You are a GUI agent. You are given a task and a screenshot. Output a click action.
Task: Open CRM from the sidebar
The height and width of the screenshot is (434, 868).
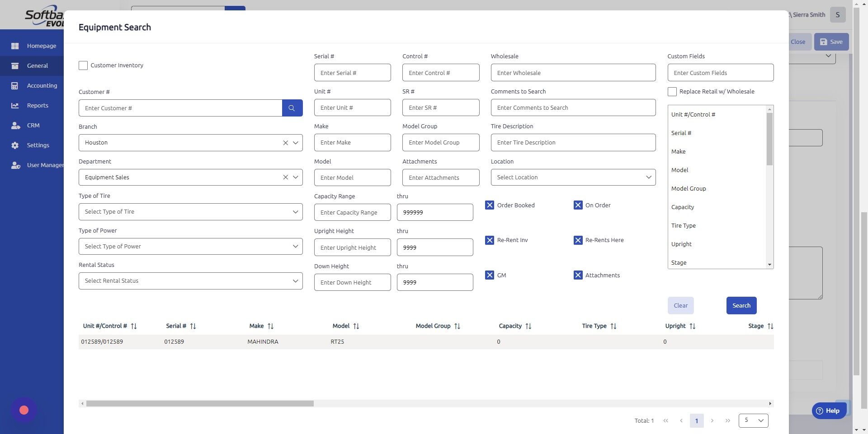pyautogui.click(x=33, y=125)
